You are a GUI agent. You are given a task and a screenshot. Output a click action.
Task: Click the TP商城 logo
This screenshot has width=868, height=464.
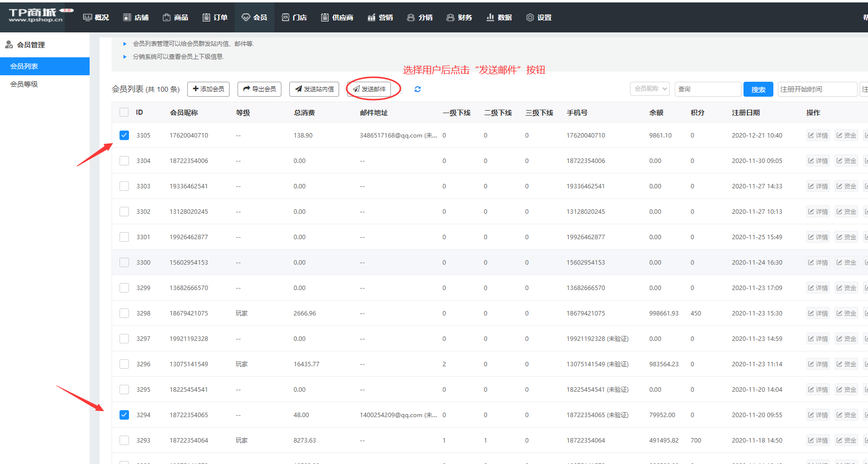(36, 15)
